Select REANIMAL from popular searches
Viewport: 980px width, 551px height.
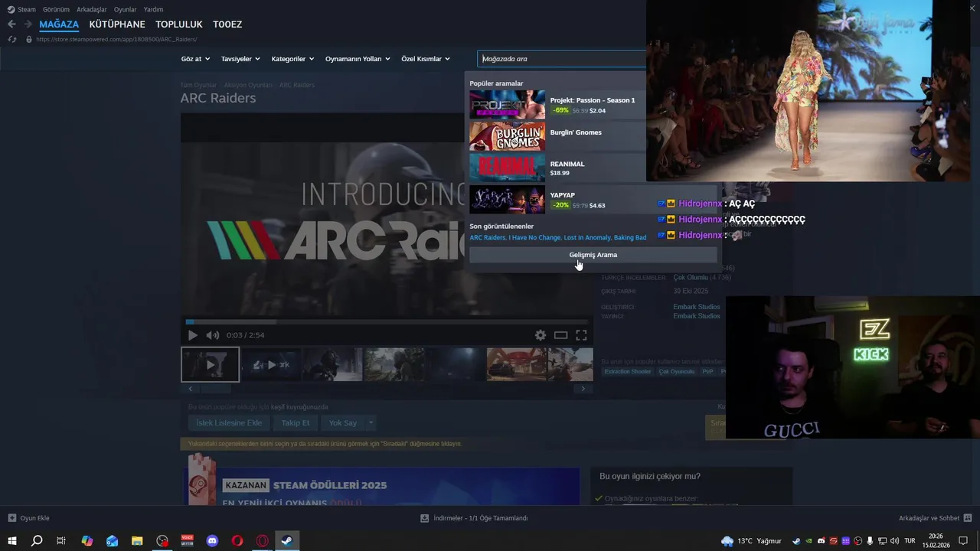click(557, 168)
